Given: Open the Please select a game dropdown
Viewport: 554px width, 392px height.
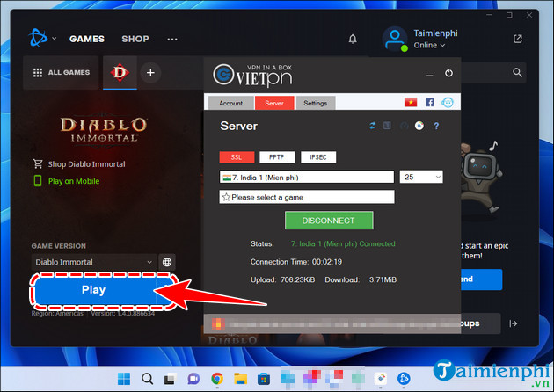Looking at the screenshot, I should click(307, 197).
